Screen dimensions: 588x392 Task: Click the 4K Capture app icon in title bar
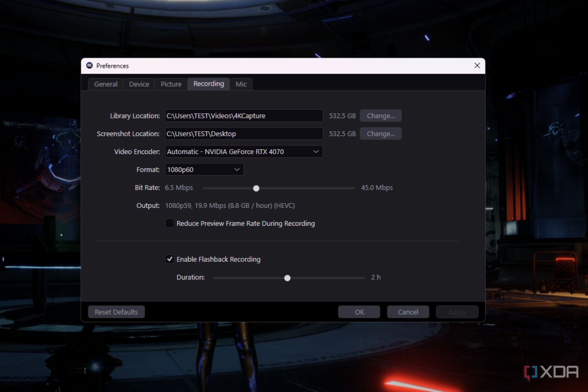click(x=89, y=66)
